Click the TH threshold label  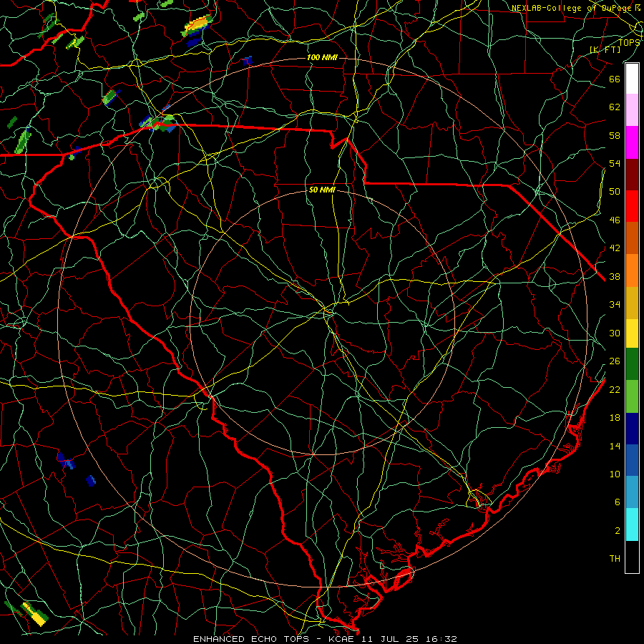click(615, 558)
